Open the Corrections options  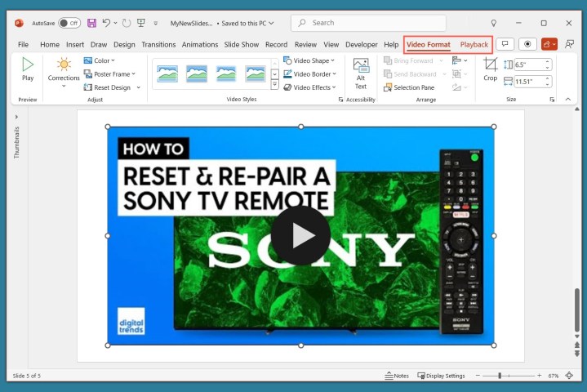[x=64, y=73]
